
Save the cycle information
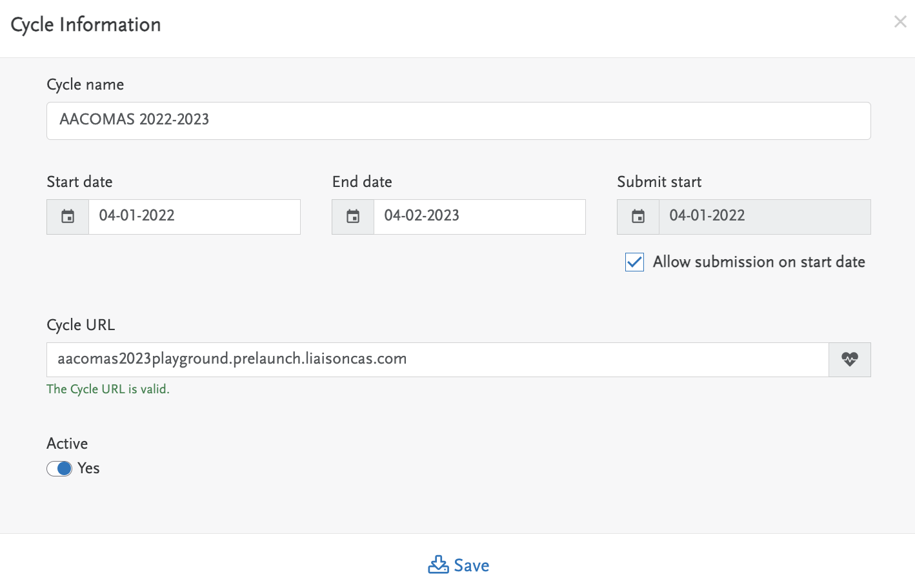(458, 565)
